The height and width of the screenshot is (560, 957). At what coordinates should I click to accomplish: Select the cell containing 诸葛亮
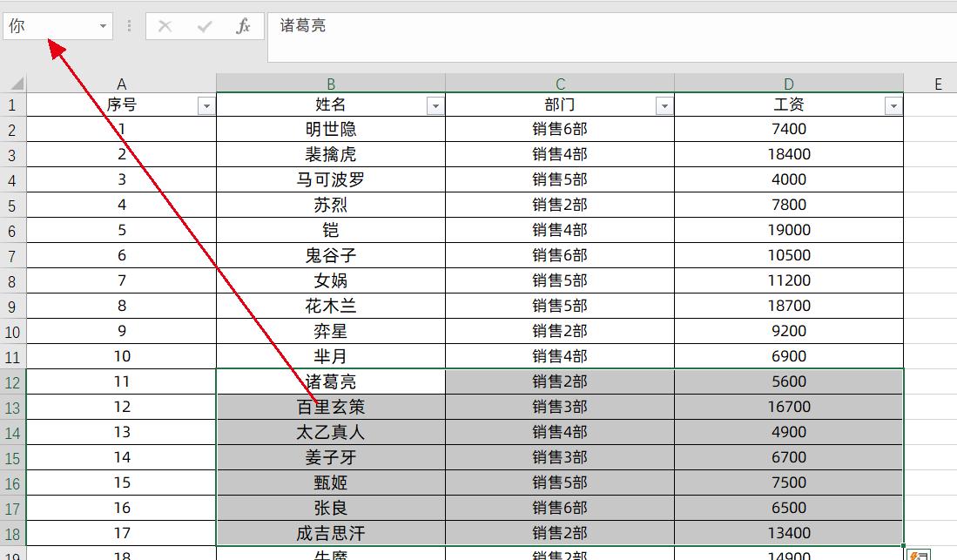(331, 381)
